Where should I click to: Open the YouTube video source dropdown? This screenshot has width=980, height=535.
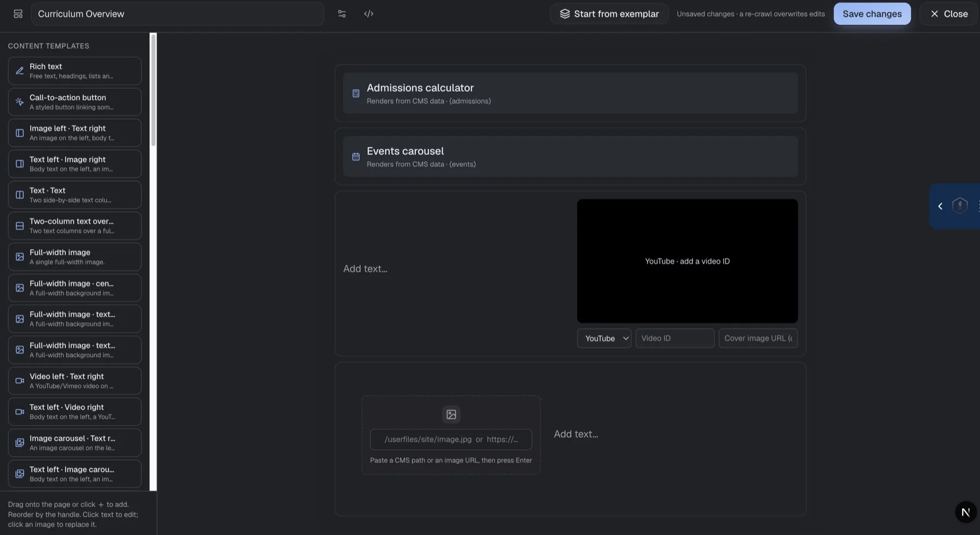604,339
